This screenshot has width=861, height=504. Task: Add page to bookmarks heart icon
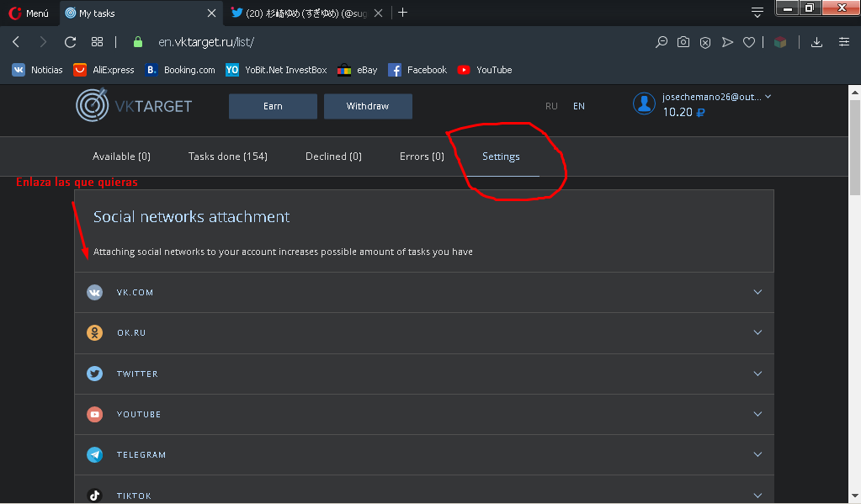click(749, 42)
